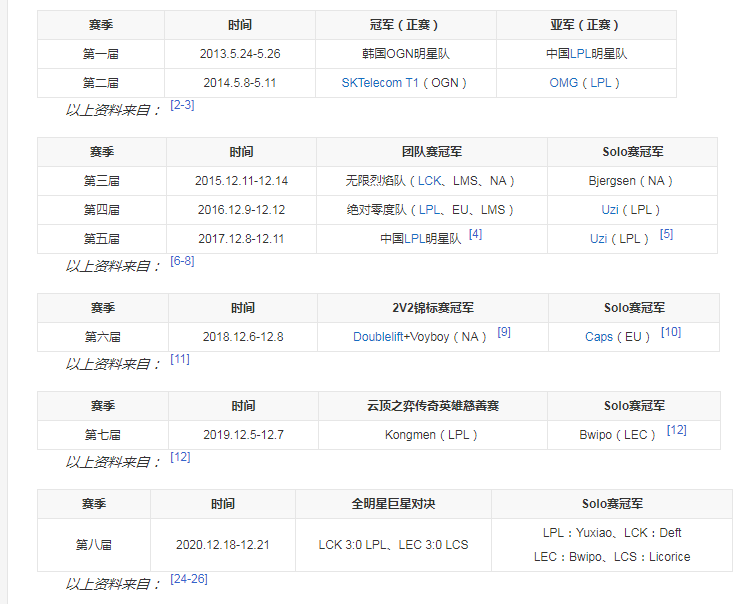The width and height of the screenshot is (753, 604).
Task: Select LCK 3:0 LPL、LEC 3:0 LCS cell
Action: coord(393,545)
